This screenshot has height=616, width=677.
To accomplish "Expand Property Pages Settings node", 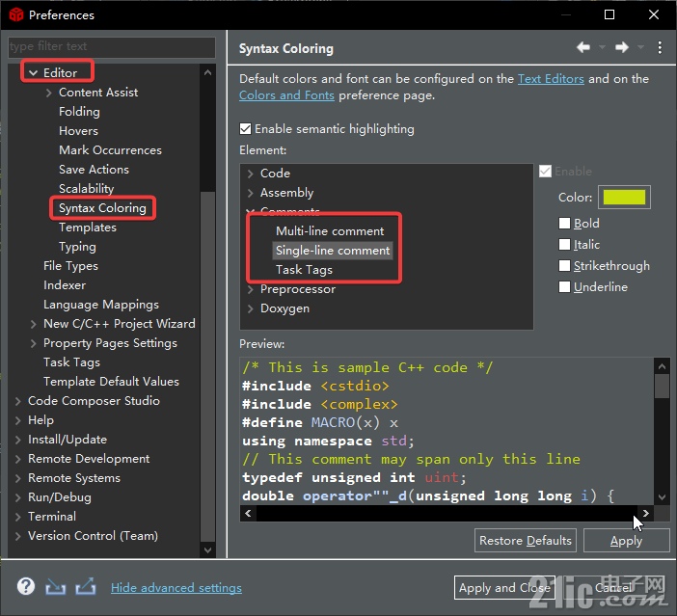I will tap(33, 343).
